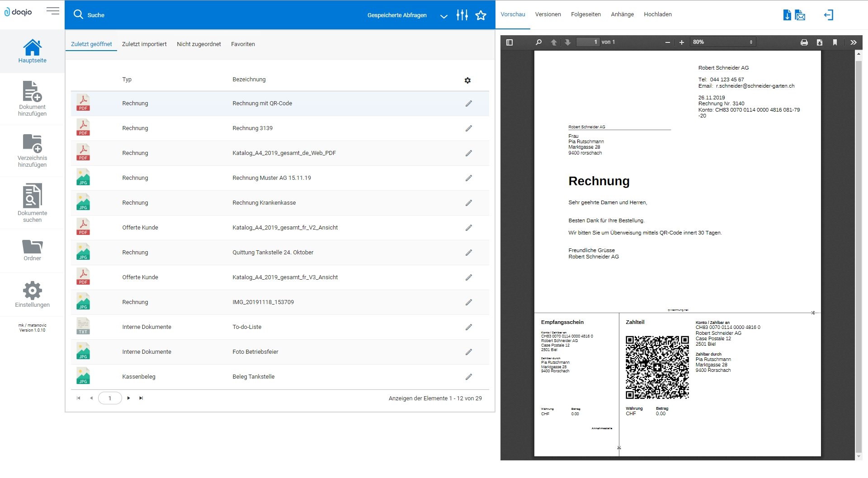Select the Folgeseiten tab

tap(586, 14)
